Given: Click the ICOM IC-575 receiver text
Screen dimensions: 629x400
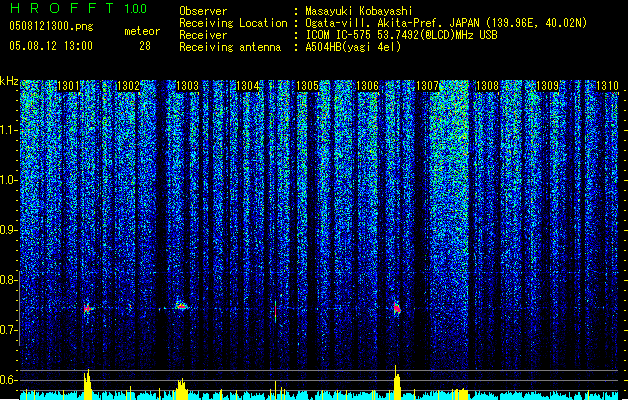Looking at the screenshot, I should [401, 35].
